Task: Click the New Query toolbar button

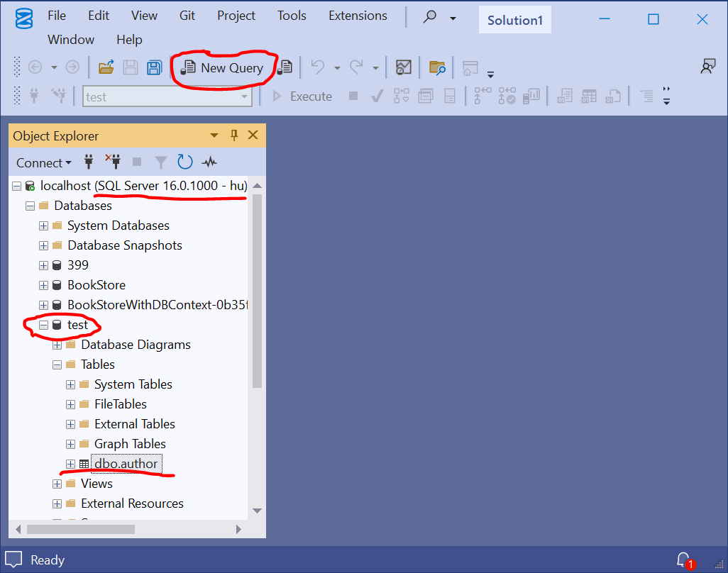Action: [x=222, y=68]
